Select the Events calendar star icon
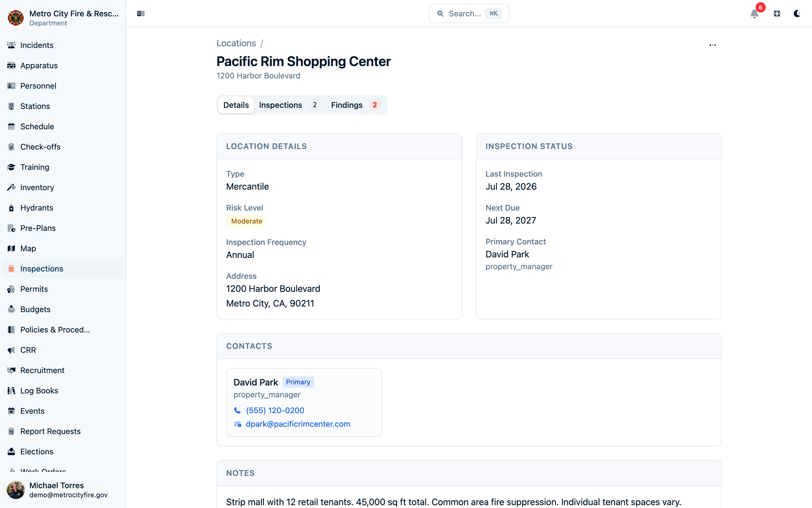Viewport: 812px width, 508px height. pyautogui.click(x=11, y=411)
